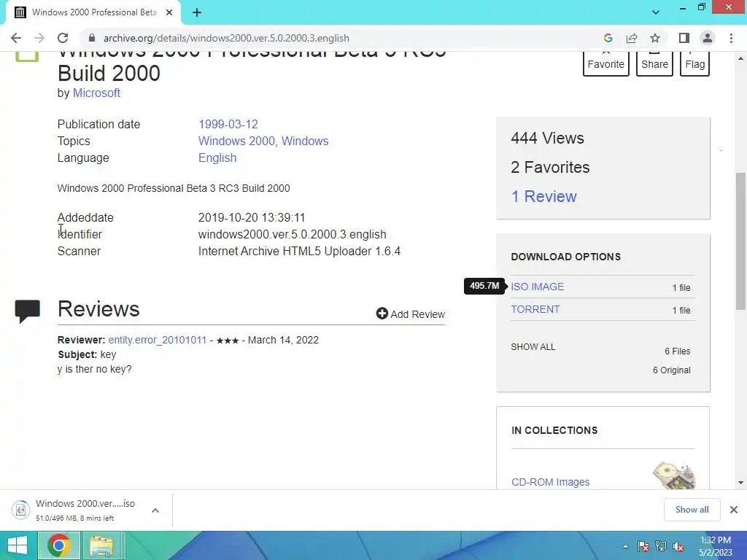
Task: Download the TORRENT file
Action: 535,309
